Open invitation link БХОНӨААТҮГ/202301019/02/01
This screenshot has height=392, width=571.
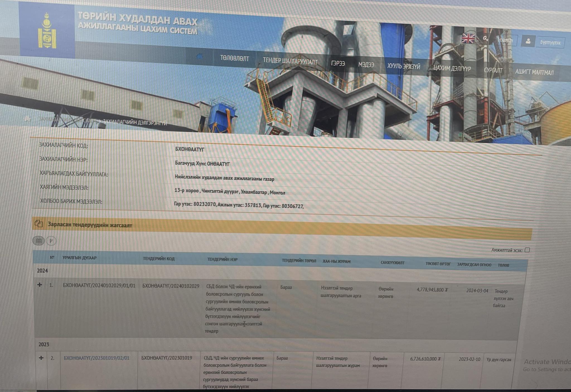pos(96,358)
